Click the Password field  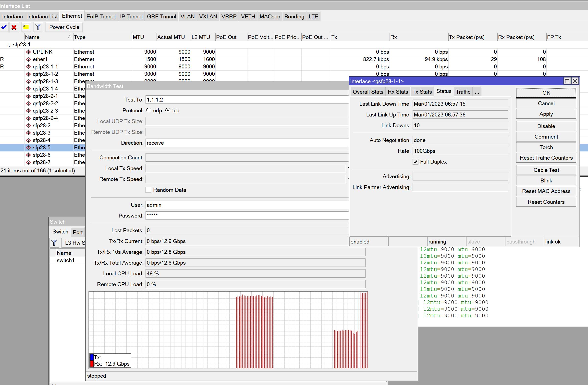point(247,216)
